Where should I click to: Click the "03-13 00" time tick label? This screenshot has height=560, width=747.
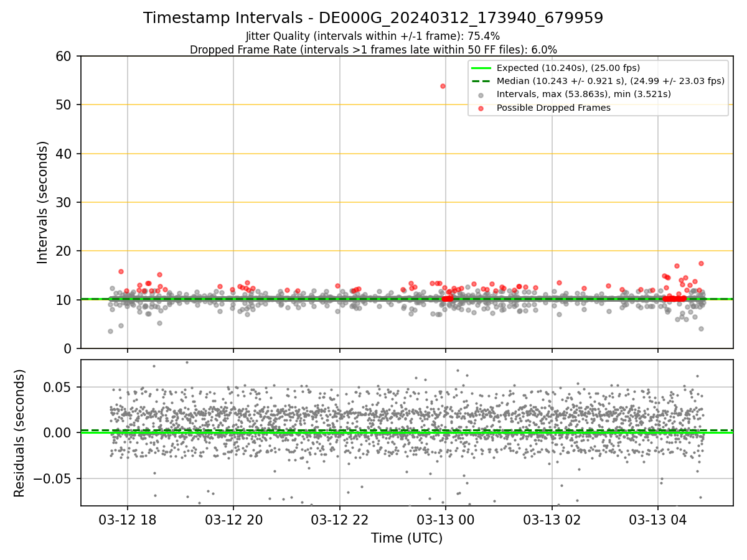tap(445, 520)
